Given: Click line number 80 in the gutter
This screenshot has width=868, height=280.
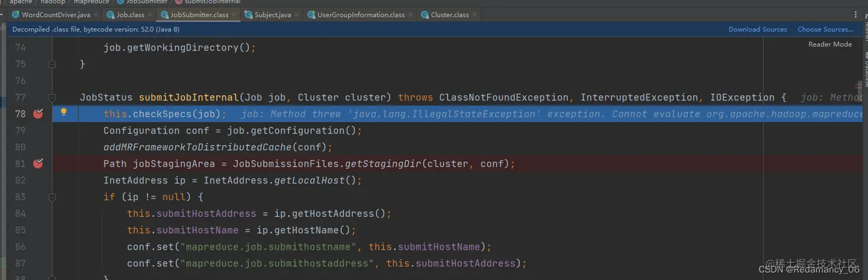Looking at the screenshot, I should pos(20,147).
